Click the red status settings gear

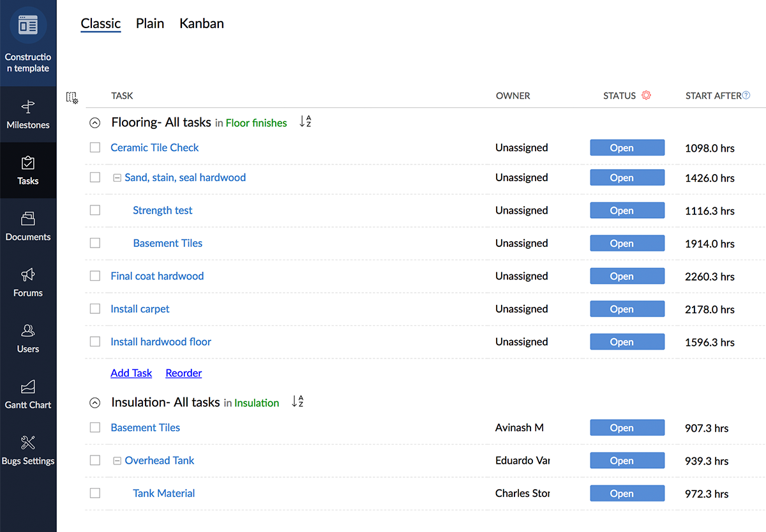[x=646, y=96]
